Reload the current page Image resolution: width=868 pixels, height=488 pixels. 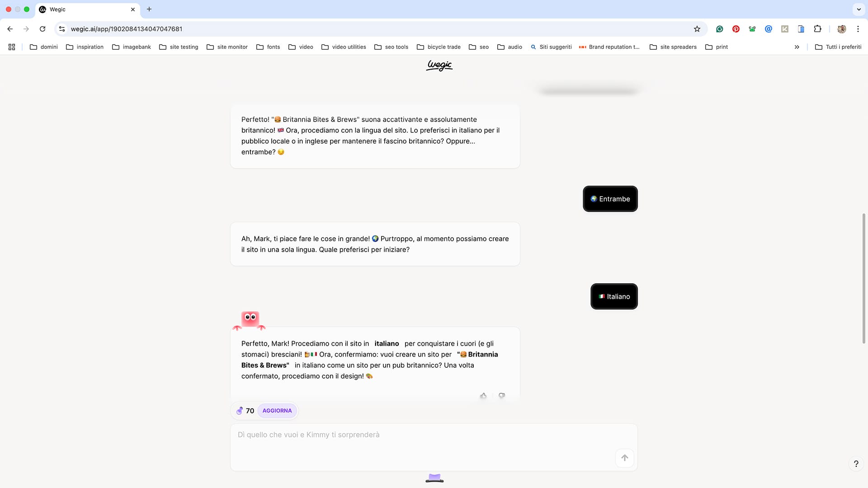42,29
